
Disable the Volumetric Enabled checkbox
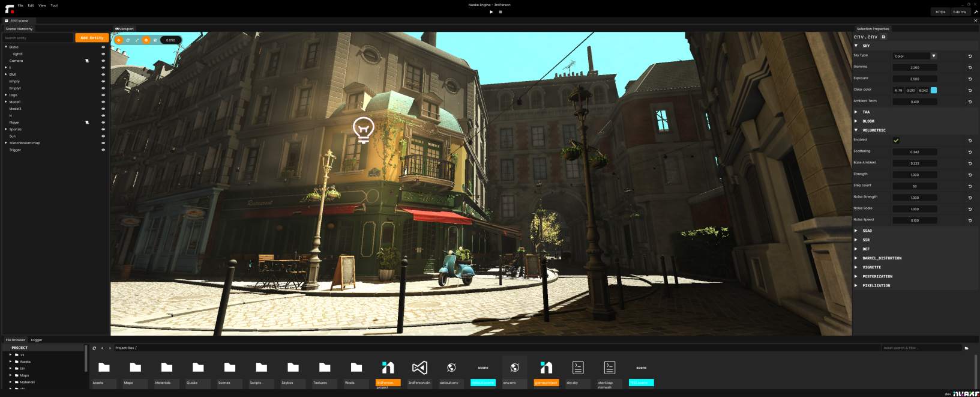click(x=896, y=141)
